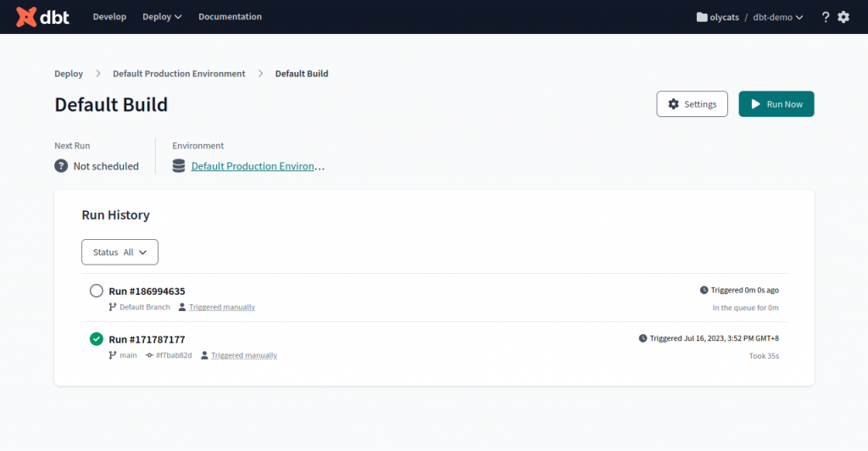This screenshot has width=868, height=451.
Task: Click the Not scheduled text
Action: pyautogui.click(x=106, y=166)
